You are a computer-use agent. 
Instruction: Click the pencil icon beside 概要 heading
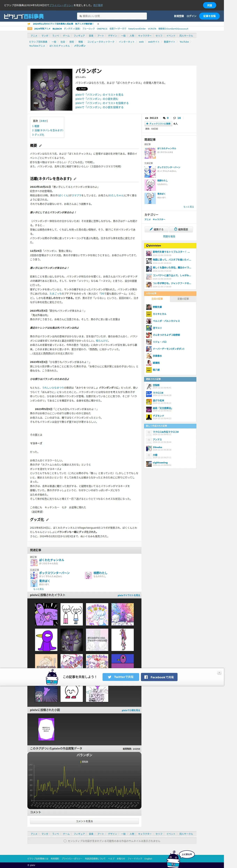click(40, 146)
